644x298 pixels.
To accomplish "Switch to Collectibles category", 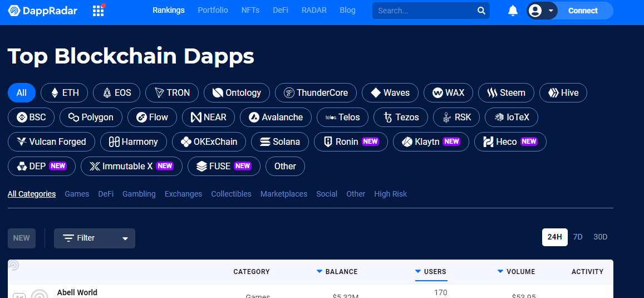I will coord(231,194).
